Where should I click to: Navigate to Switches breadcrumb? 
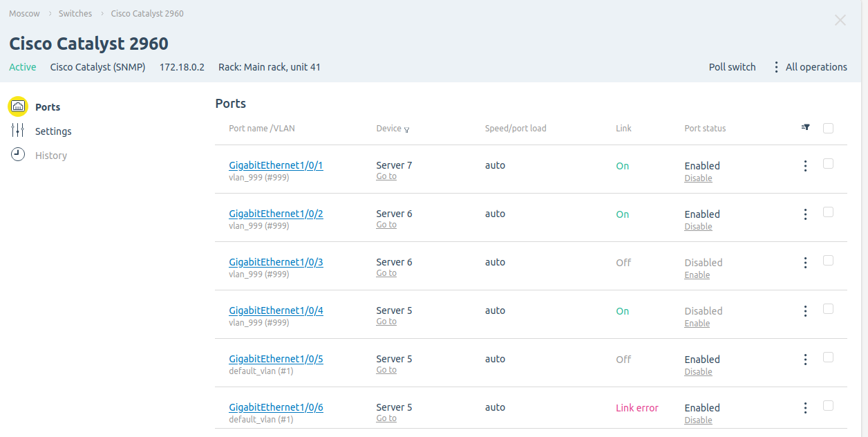point(75,13)
